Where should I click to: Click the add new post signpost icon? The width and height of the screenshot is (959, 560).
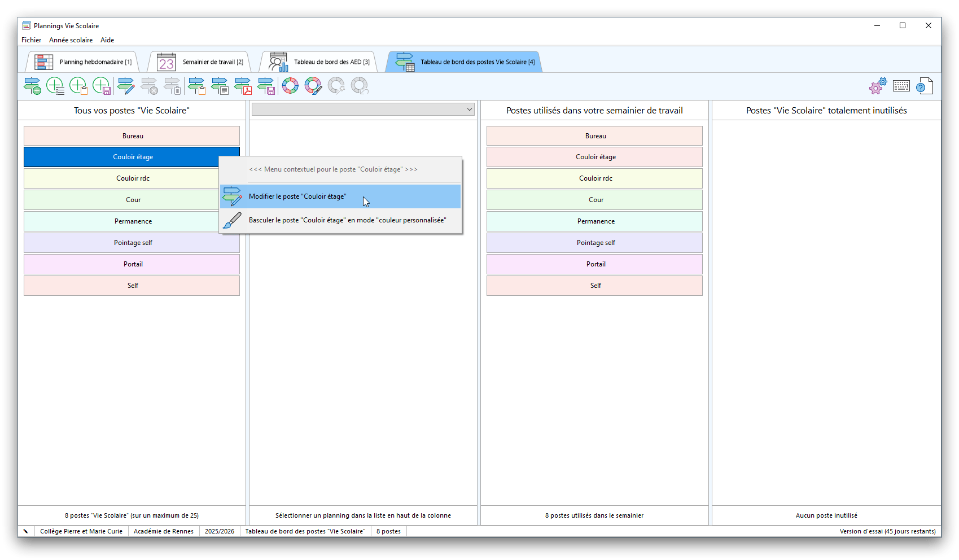(x=32, y=86)
